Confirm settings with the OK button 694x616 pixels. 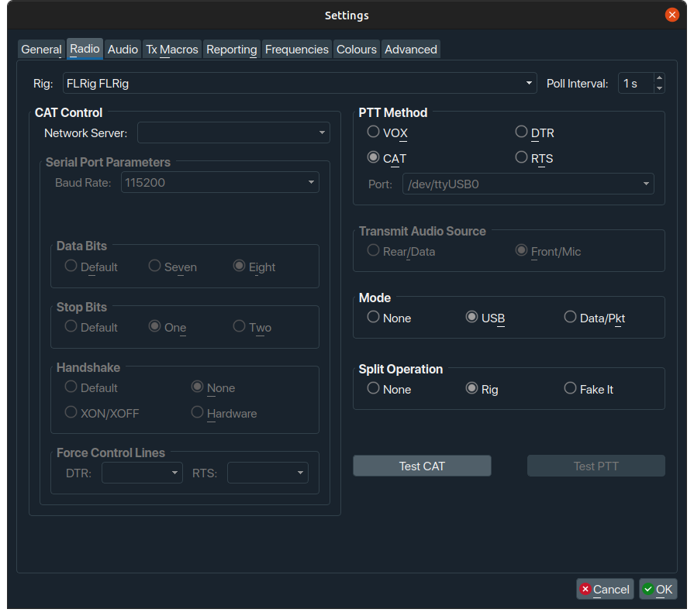coord(658,589)
